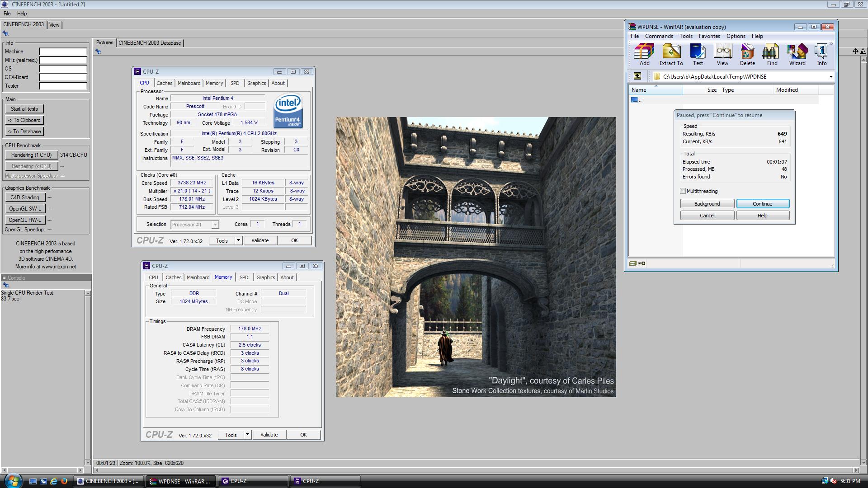The height and width of the screenshot is (488, 868).
Task: Click the WinRAR up-one-level folder icon
Action: tap(637, 76)
